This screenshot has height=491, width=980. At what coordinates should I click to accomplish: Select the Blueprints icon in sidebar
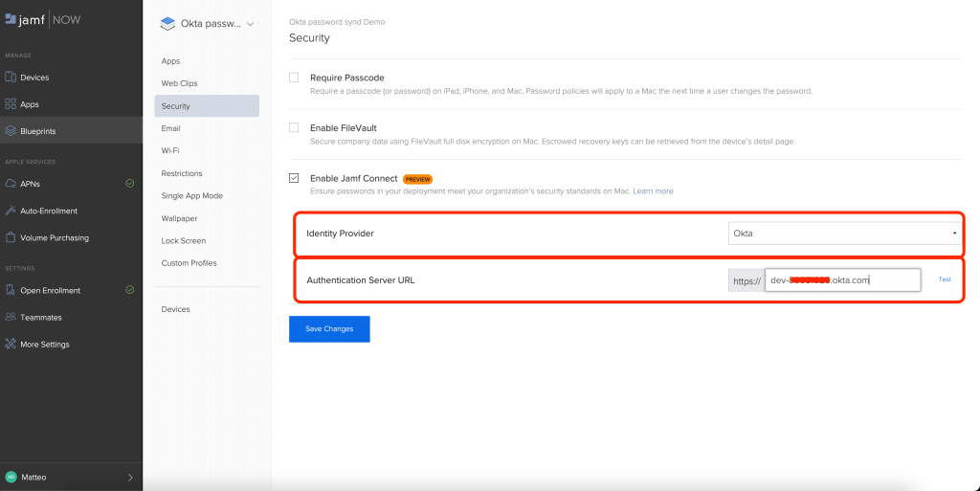tap(11, 131)
